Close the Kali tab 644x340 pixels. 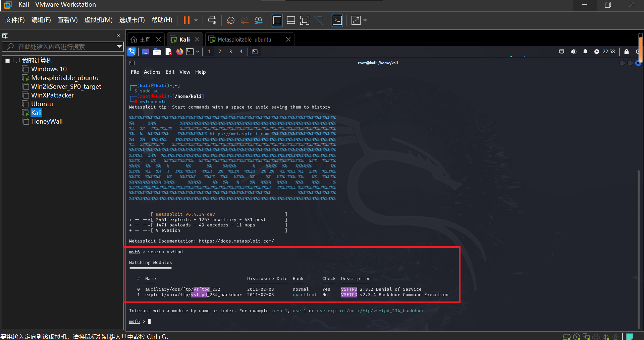[x=197, y=40]
